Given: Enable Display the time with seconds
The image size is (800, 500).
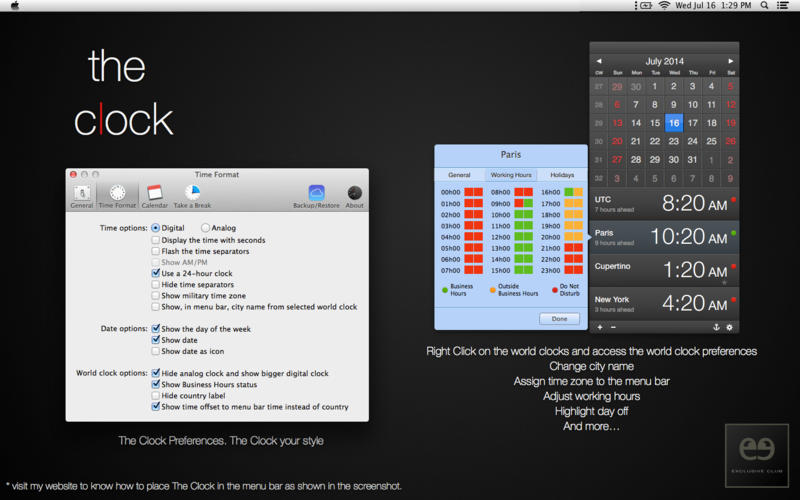Looking at the screenshot, I should pos(156,240).
